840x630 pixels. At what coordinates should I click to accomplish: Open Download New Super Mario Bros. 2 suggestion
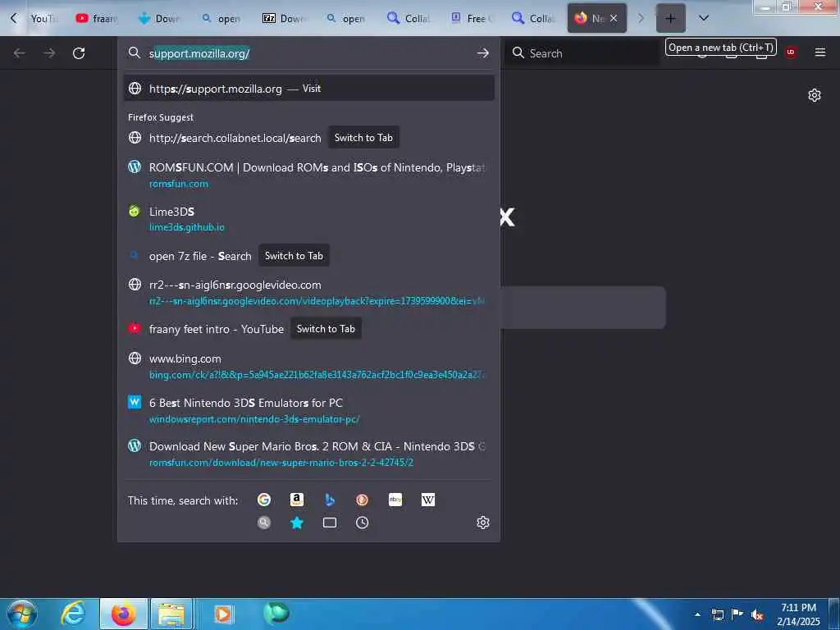(x=308, y=454)
